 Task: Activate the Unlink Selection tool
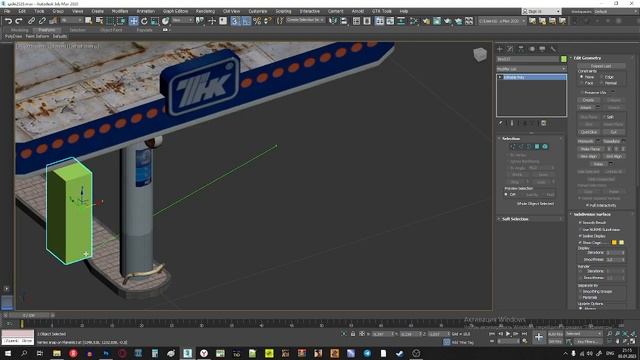point(42,20)
